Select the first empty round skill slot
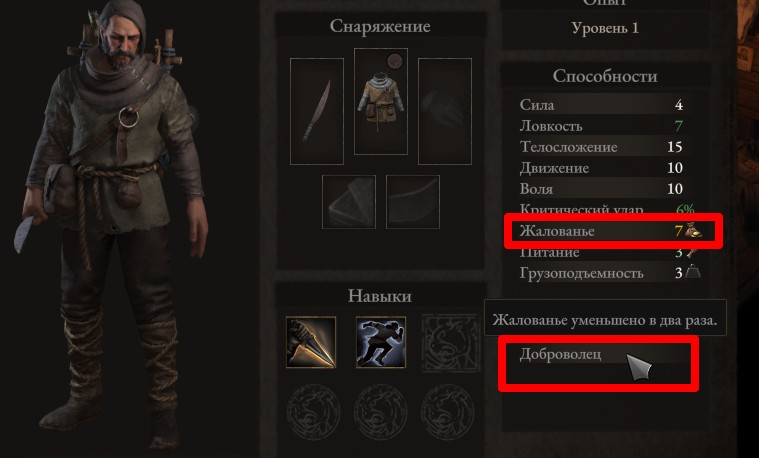 coord(313,412)
